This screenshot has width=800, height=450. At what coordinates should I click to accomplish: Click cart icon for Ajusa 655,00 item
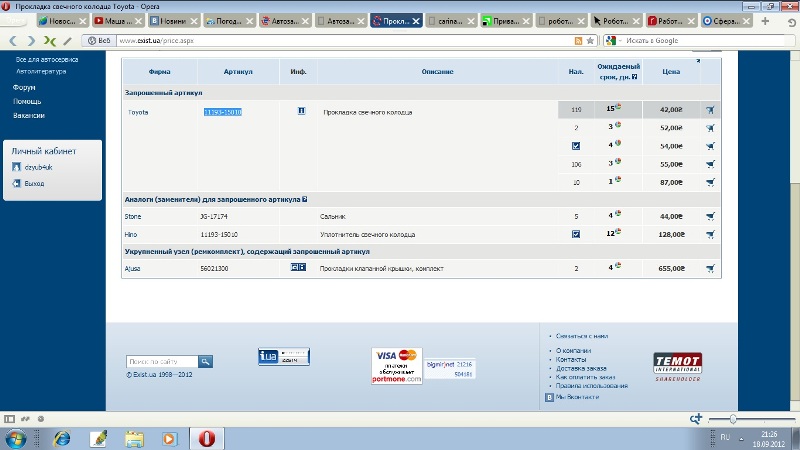pyautogui.click(x=710, y=268)
